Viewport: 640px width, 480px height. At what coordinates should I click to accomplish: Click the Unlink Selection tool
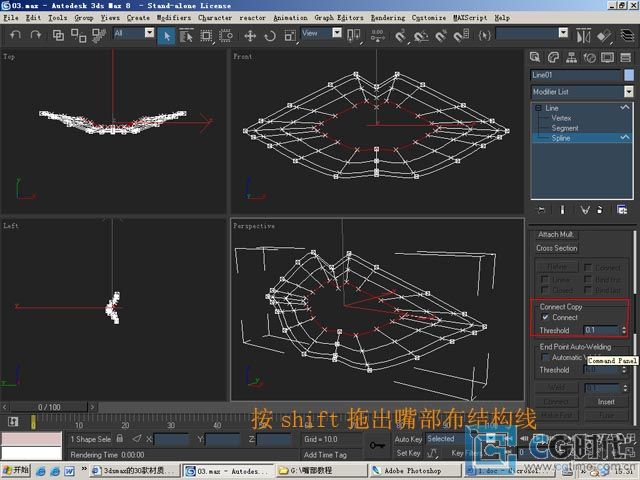click(78, 36)
